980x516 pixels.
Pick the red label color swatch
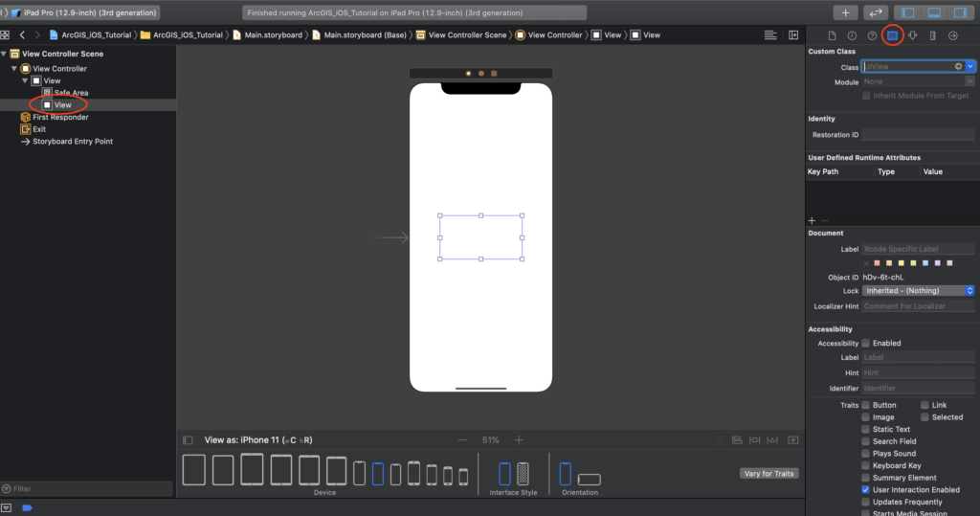coord(878,263)
